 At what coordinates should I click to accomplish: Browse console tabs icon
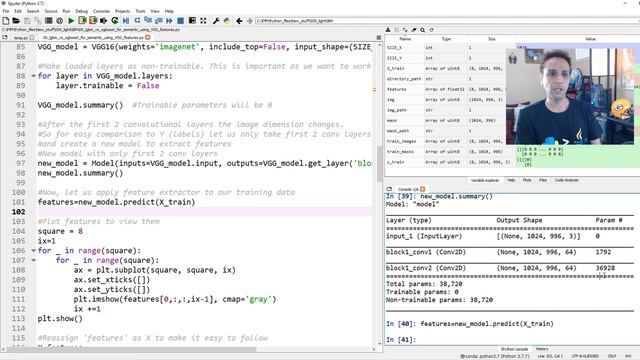pos(389,189)
